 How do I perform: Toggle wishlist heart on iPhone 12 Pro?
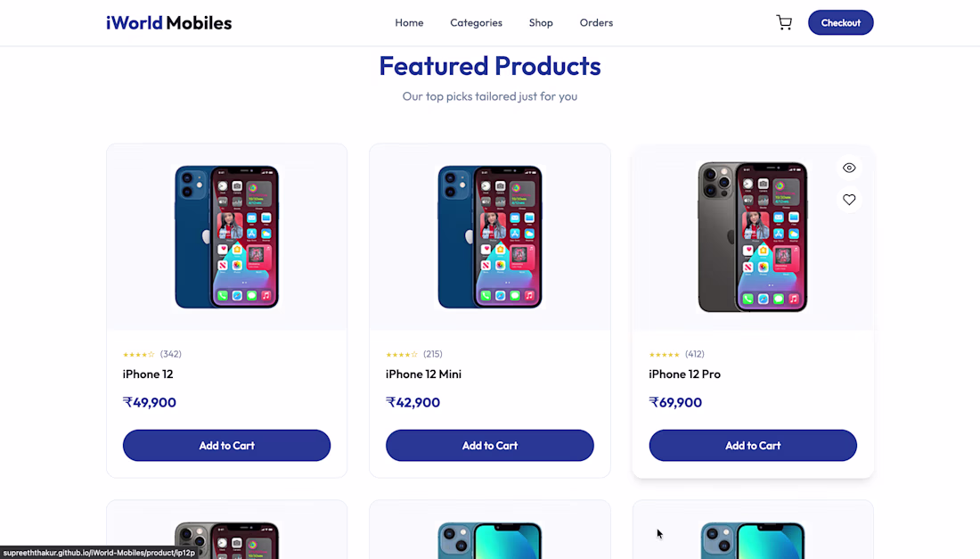click(x=849, y=200)
